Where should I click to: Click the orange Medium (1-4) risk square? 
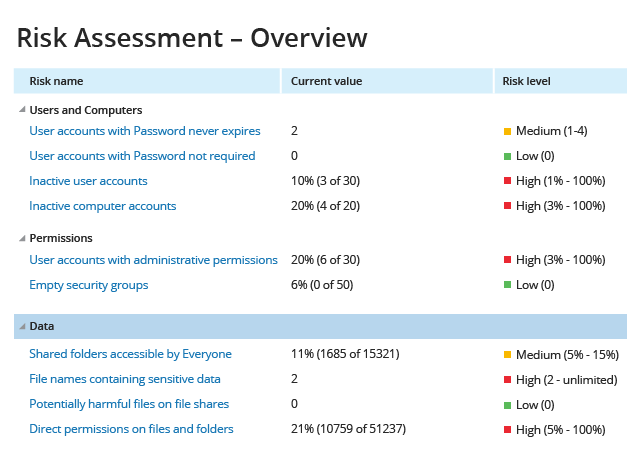point(507,131)
